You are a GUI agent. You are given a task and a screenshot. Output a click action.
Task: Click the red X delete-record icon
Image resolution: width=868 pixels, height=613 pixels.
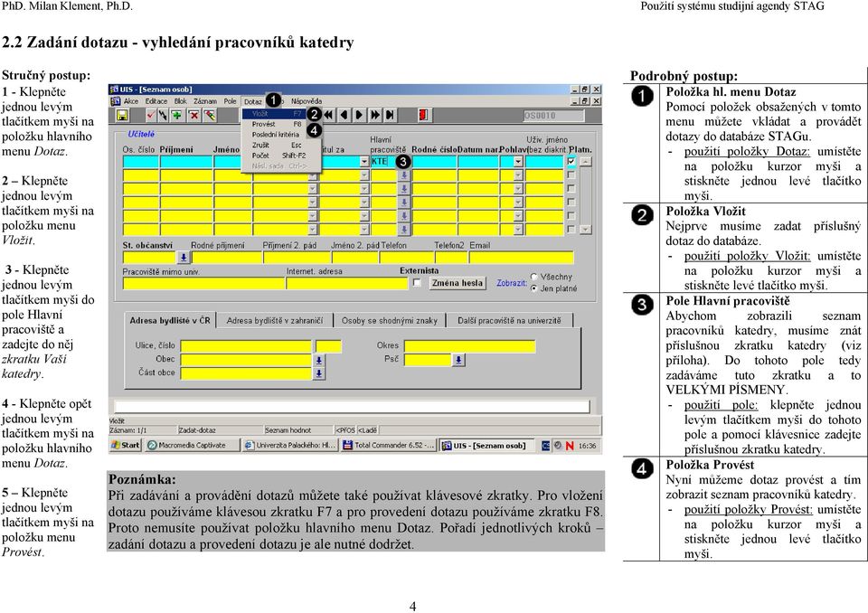[193, 115]
